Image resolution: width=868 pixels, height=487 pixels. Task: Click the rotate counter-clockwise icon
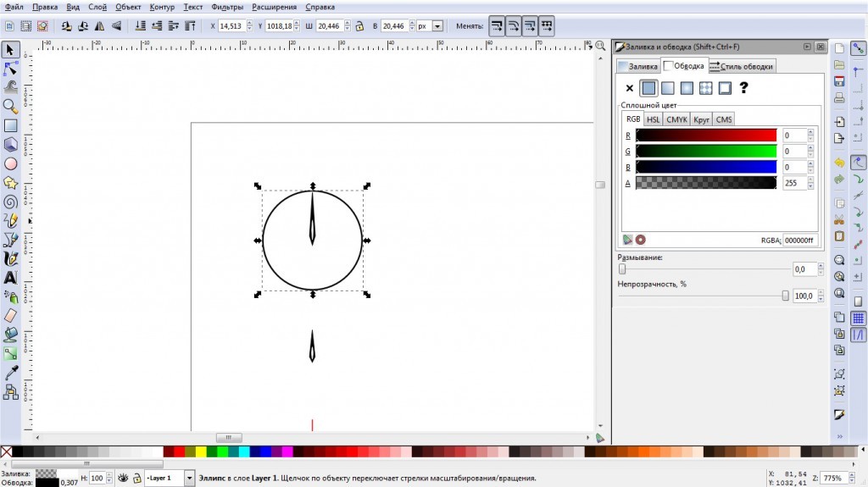click(66, 26)
